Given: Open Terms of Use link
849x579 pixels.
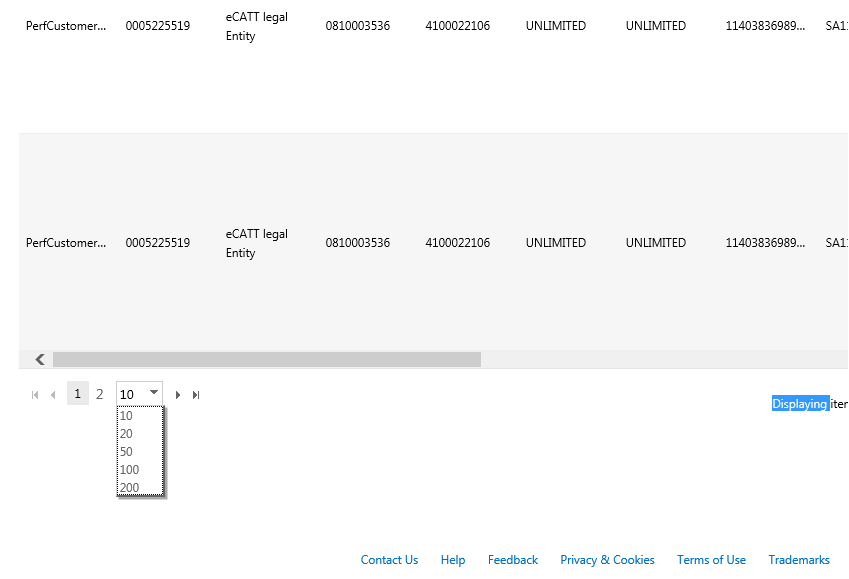Looking at the screenshot, I should pyautogui.click(x=711, y=560).
